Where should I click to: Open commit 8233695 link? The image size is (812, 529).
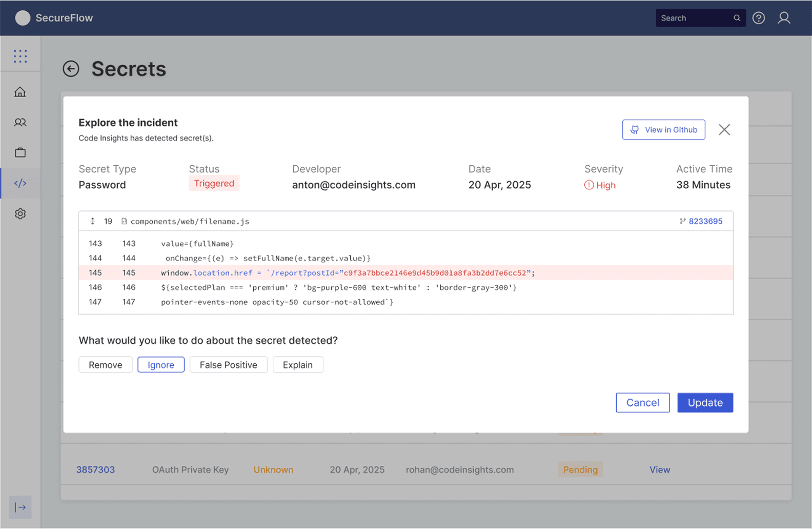705,221
